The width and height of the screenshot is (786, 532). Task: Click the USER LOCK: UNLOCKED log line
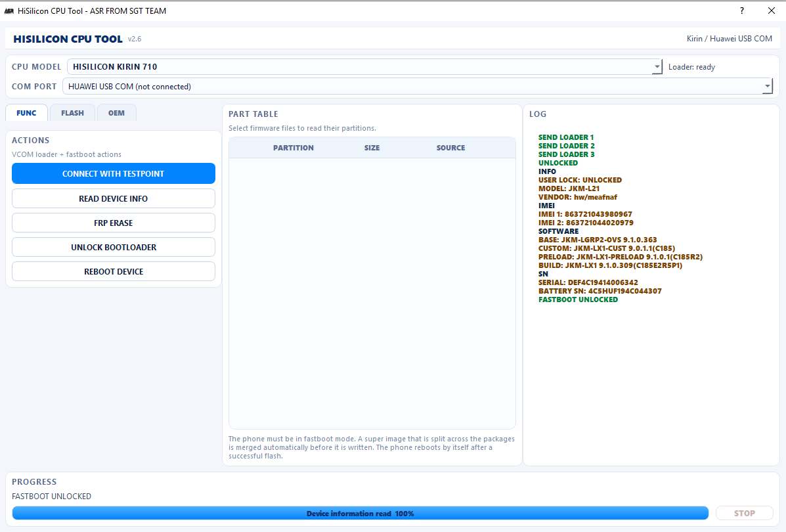coord(580,180)
